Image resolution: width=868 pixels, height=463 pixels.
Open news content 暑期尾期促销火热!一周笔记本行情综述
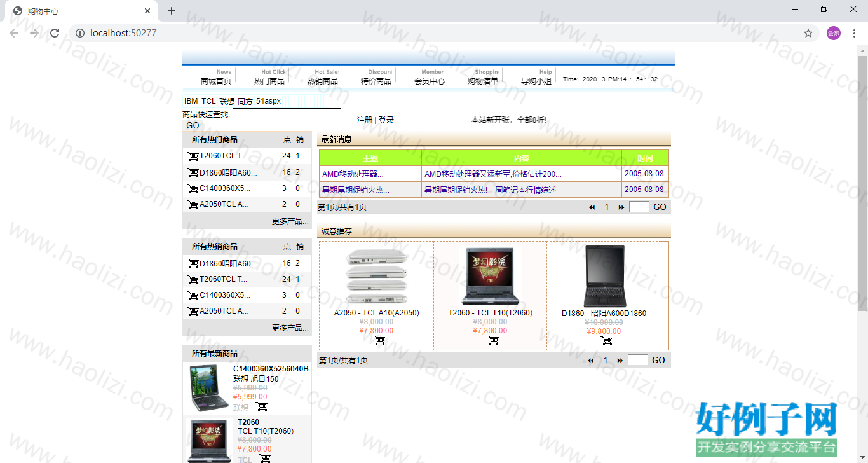(x=491, y=190)
